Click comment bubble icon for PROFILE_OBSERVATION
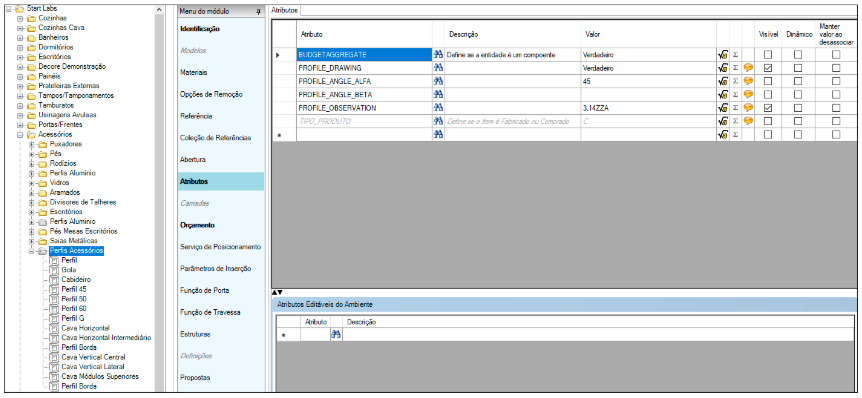862x398 pixels. [x=748, y=108]
